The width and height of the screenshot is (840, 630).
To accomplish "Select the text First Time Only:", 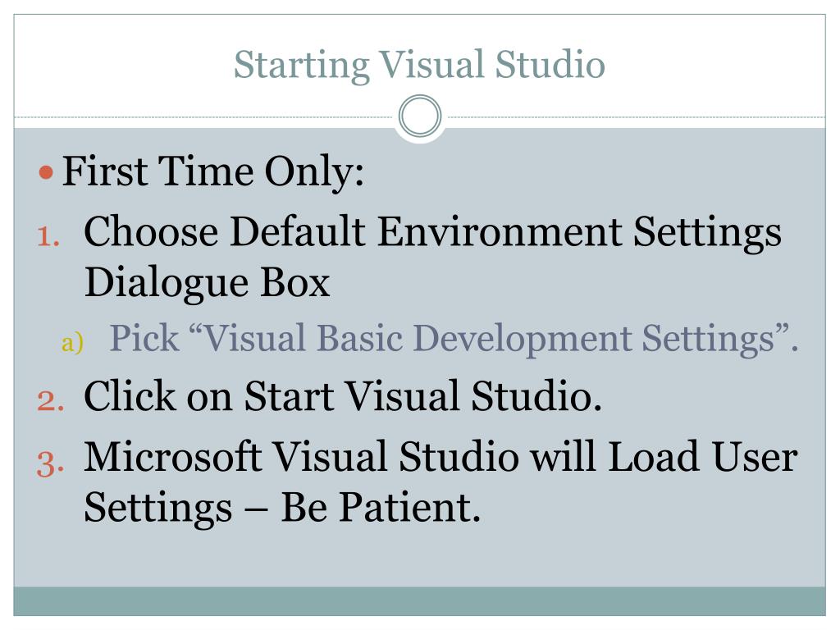I will [x=213, y=171].
